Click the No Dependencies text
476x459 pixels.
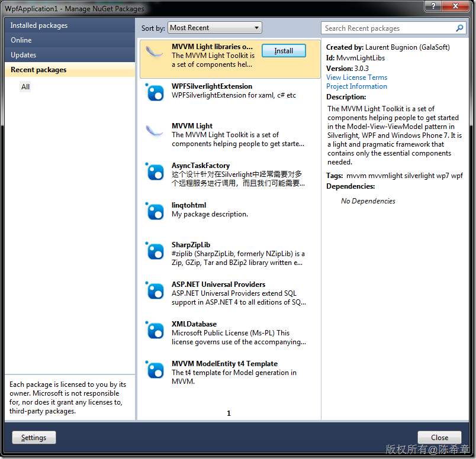click(368, 201)
